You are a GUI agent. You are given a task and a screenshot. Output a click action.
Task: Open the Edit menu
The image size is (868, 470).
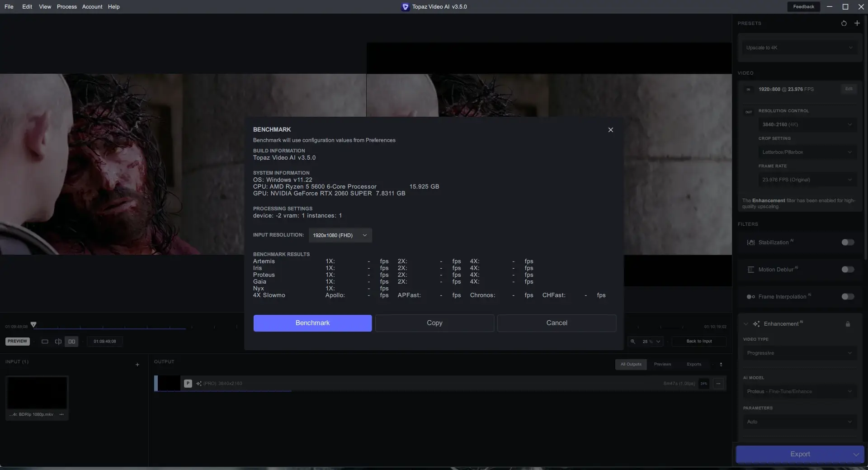[x=27, y=7]
